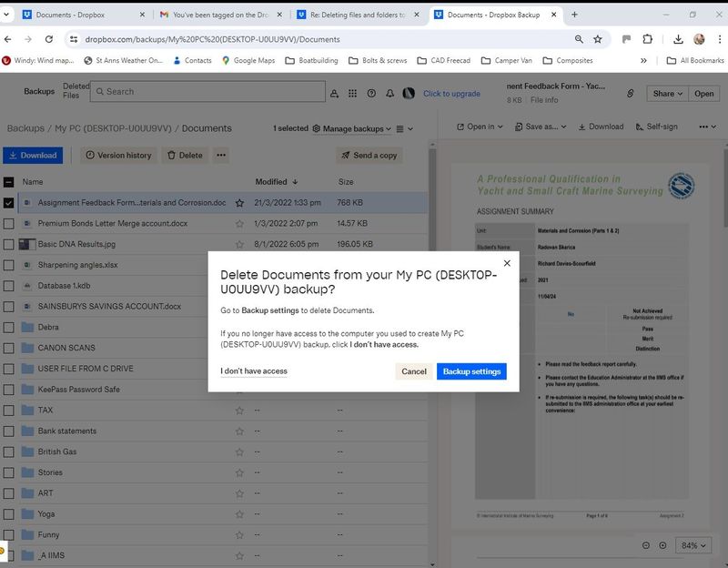Click the help question mark icon

(371, 93)
